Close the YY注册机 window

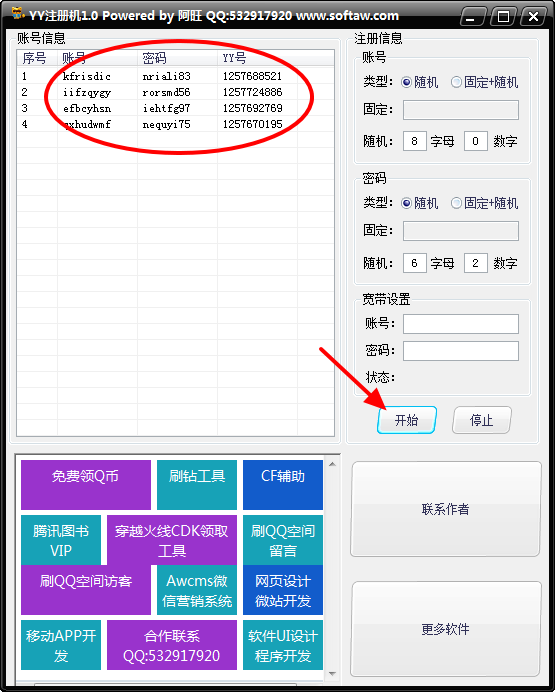click(534, 17)
